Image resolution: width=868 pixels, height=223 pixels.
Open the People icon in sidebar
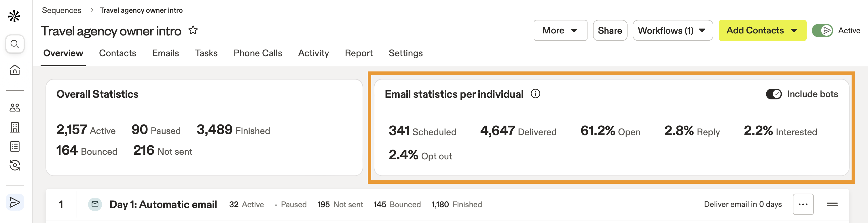click(x=15, y=108)
